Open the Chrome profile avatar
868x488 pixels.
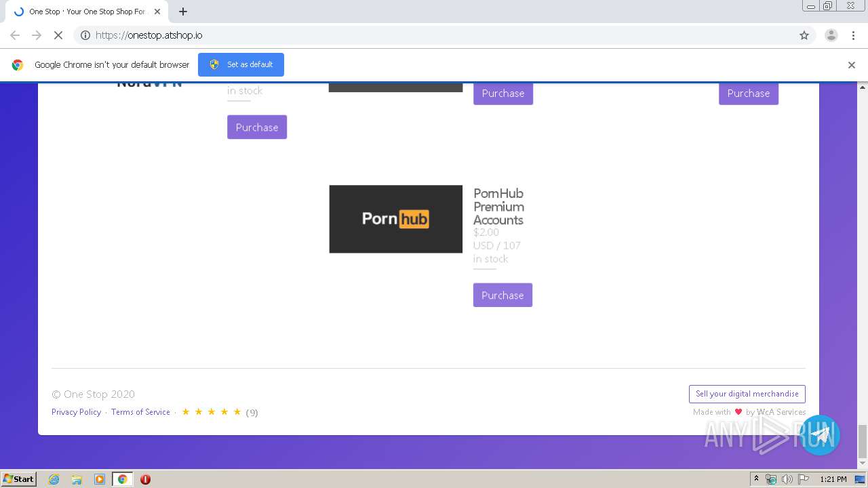click(831, 35)
